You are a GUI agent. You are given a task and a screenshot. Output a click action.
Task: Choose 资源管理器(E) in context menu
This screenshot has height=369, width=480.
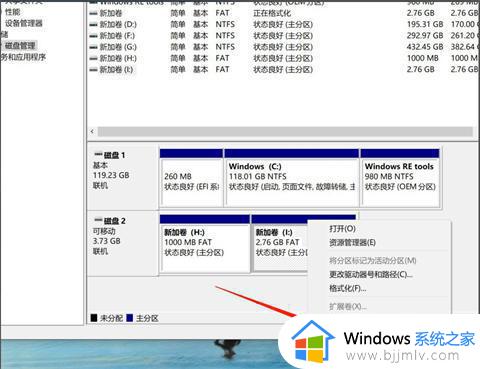point(352,242)
